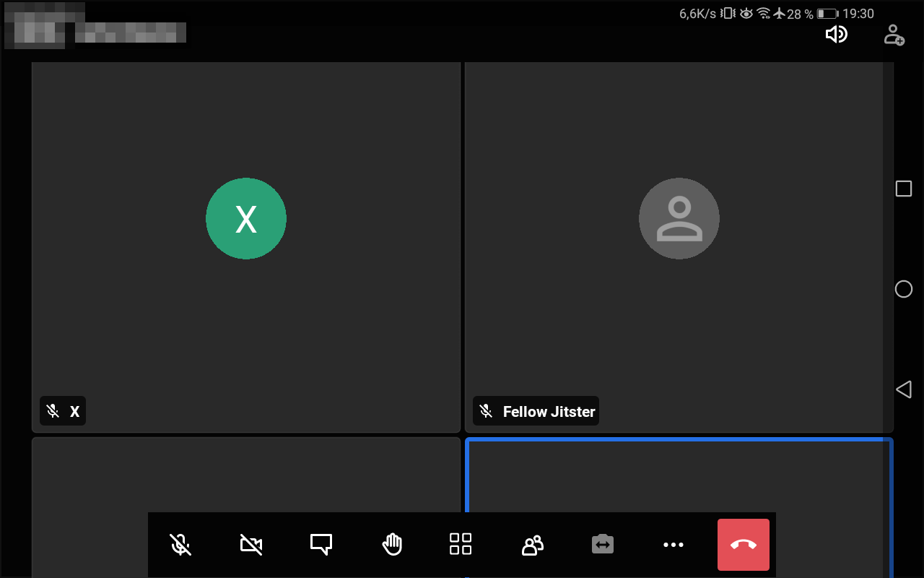Open Android recent apps
Image resolution: width=924 pixels, height=578 pixels.
click(x=904, y=188)
